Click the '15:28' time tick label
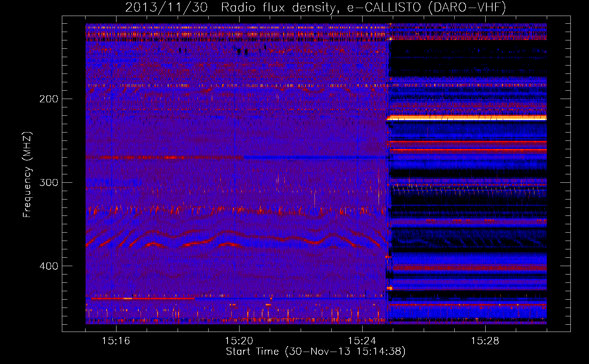 point(485,341)
